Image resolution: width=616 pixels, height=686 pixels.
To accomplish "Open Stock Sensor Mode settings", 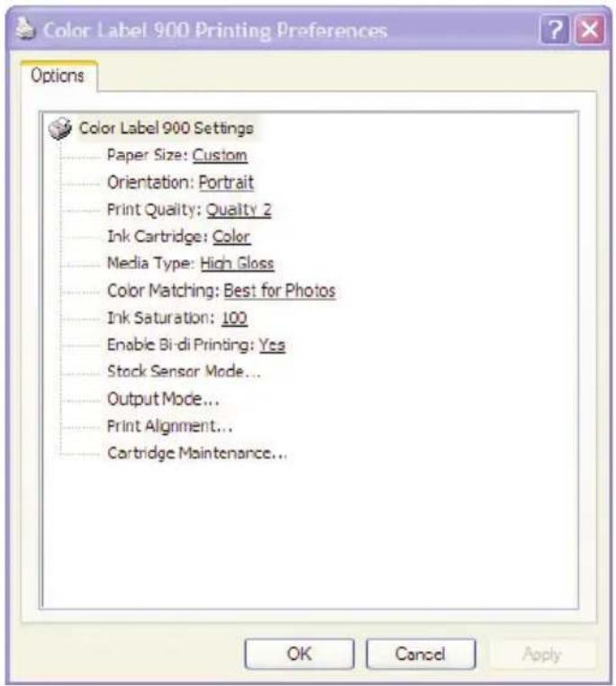I will coord(184,372).
